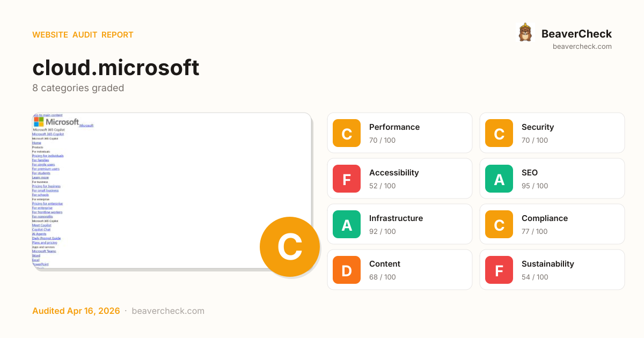Viewport: 644px width, 338px height.
Task: Select the "Microsoft Teams" link in the preview
Action: 44,251
